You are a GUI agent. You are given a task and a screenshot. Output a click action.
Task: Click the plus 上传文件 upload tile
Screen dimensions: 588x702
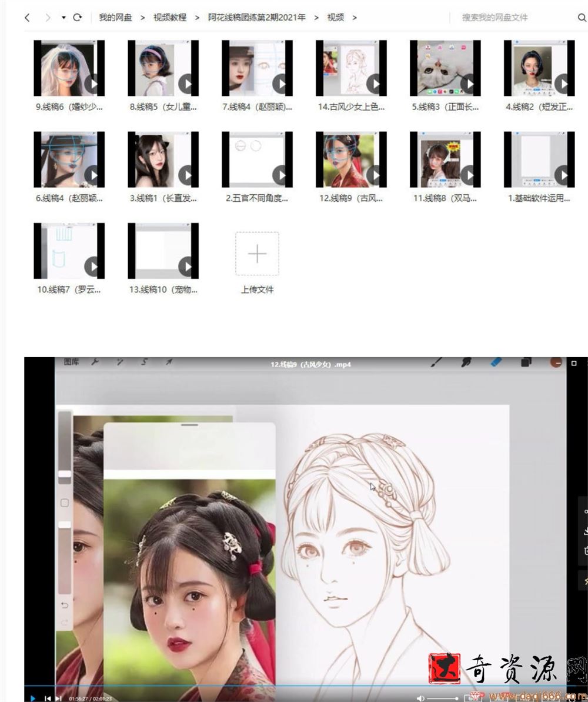click(x=257, y=254)
